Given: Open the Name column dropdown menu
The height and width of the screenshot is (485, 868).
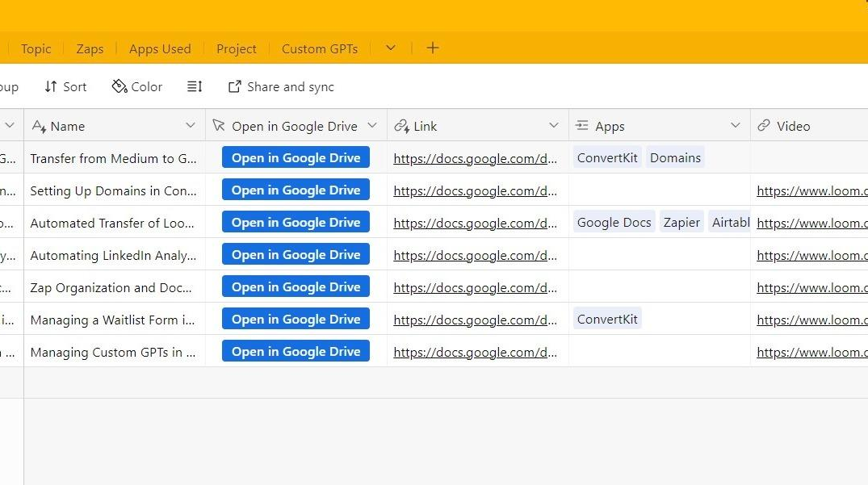Looking at the screenshot, I should click(x=191, y=126).
